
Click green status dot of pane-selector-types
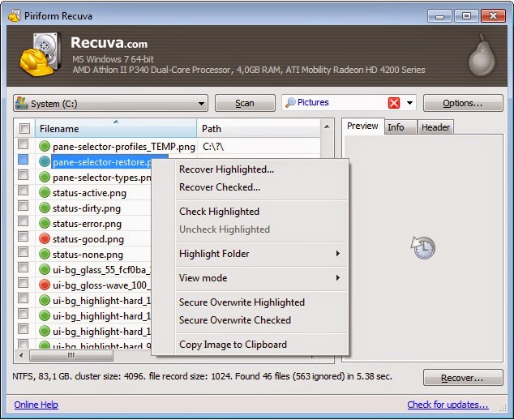coord(45,177)
